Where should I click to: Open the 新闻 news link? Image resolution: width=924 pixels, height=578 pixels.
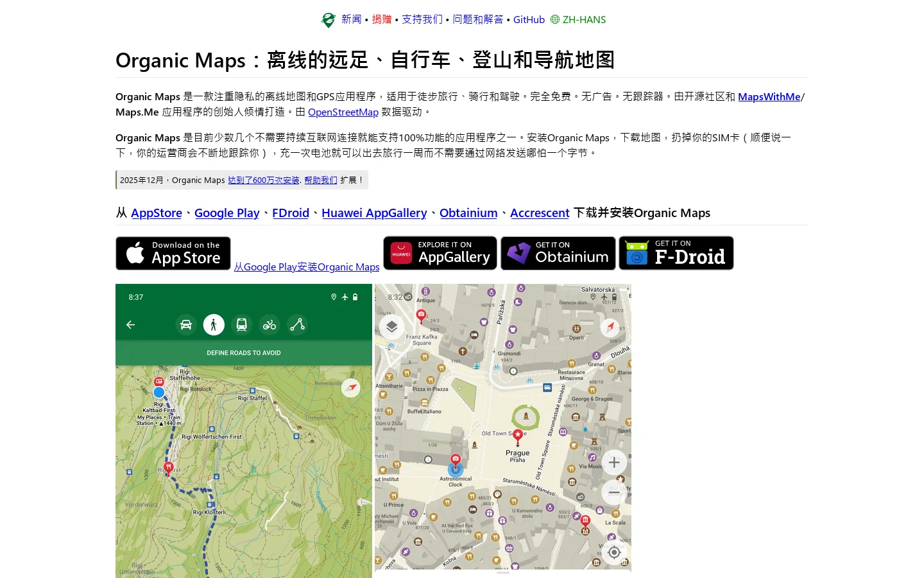(x=352, y=20)
